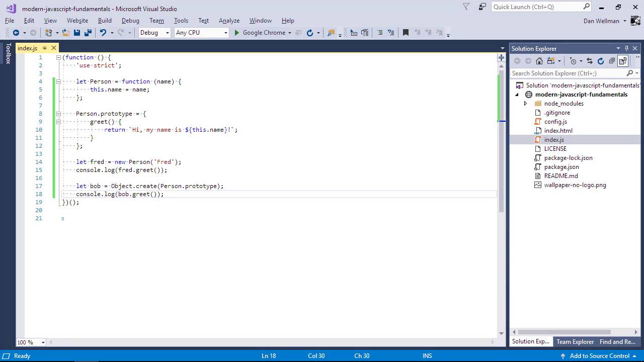
Task: Open the Website menu
Action: [77, 21]
